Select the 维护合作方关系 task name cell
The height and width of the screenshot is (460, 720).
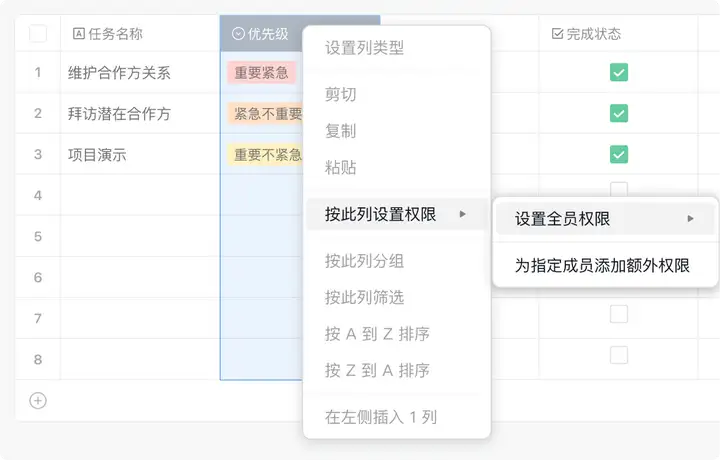point(119,72)
